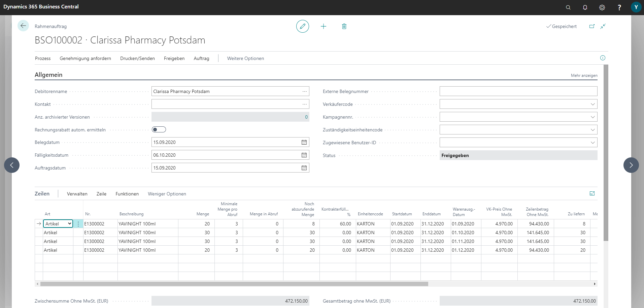
Task: Click the Zeilen section heading
Action: pyautogui.click(x=42, y=193)
